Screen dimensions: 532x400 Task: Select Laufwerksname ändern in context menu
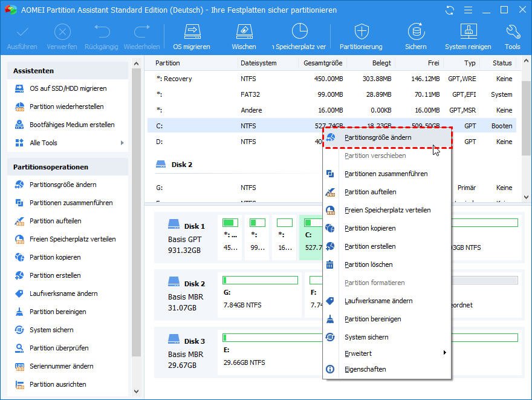[x=387, y=301]
